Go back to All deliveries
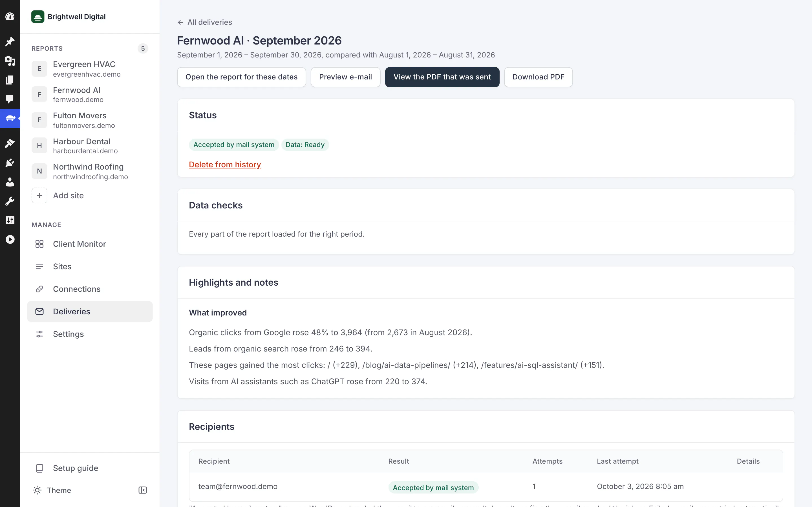Viewport: 812px width, 507px height. pyautogui.click(x=205, y=22)
